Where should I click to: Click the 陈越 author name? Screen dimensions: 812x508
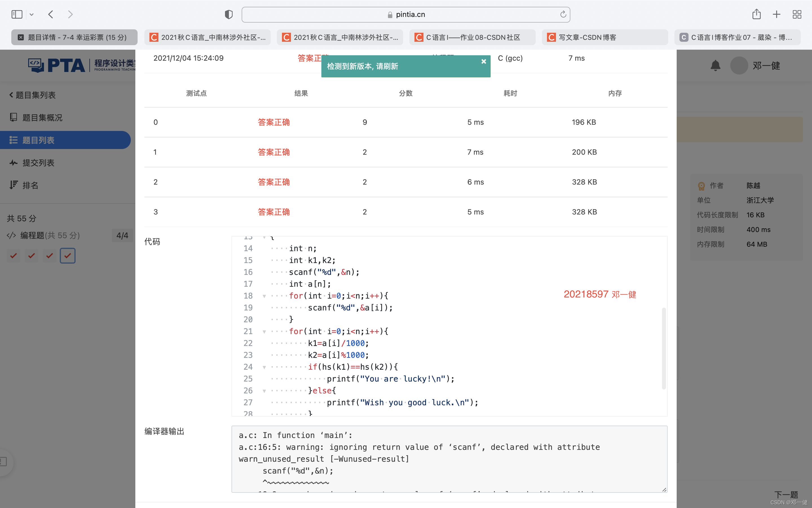click(753, 185)
